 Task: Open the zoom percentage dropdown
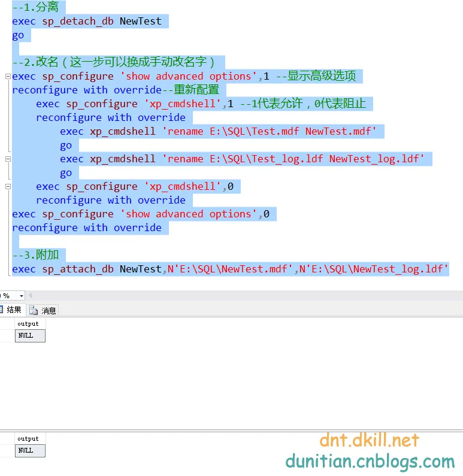click(21, 296)
